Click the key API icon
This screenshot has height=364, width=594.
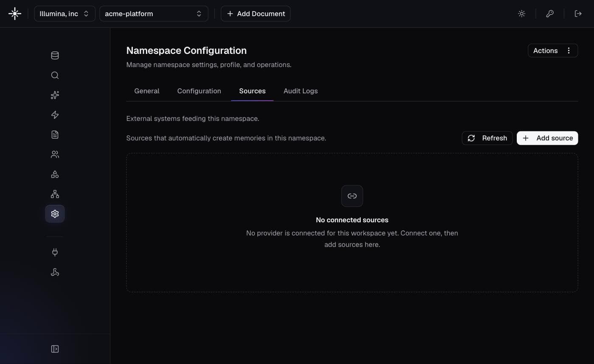pyautogui.click(x=550, y=14)
